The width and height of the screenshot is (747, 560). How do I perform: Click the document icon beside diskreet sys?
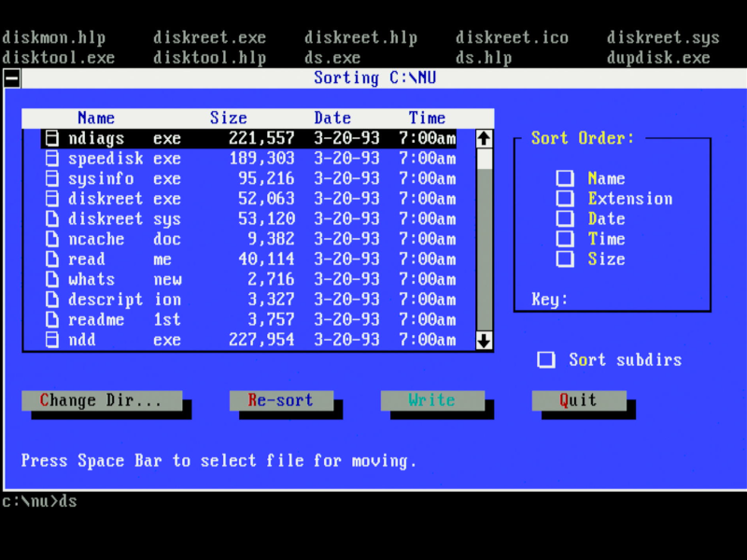[x=52, y=219]
